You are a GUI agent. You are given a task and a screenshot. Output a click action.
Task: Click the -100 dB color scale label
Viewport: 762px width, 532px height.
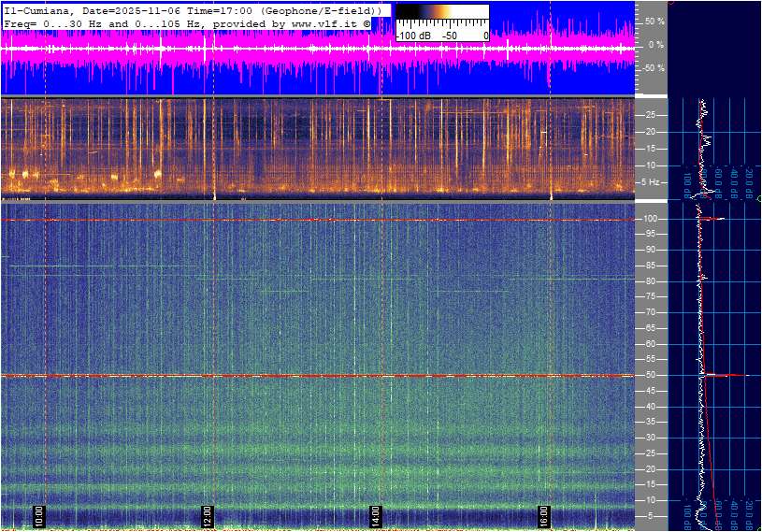pyautogui.click(x=412, y=36)
